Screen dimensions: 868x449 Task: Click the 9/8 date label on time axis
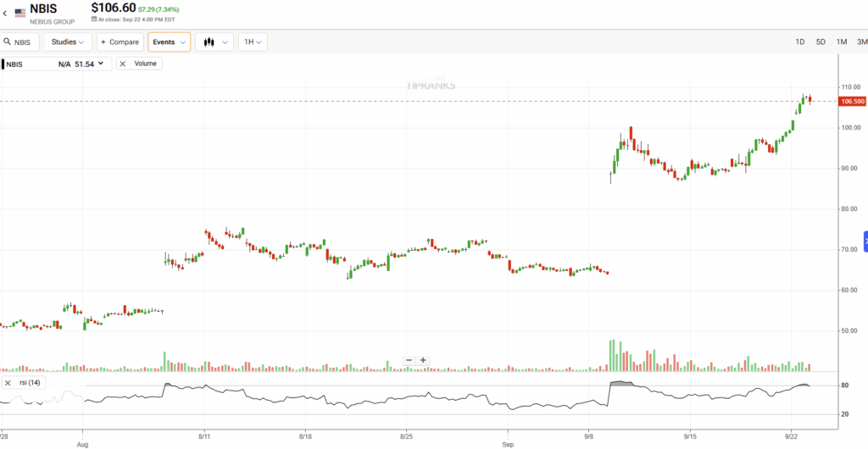589,435
